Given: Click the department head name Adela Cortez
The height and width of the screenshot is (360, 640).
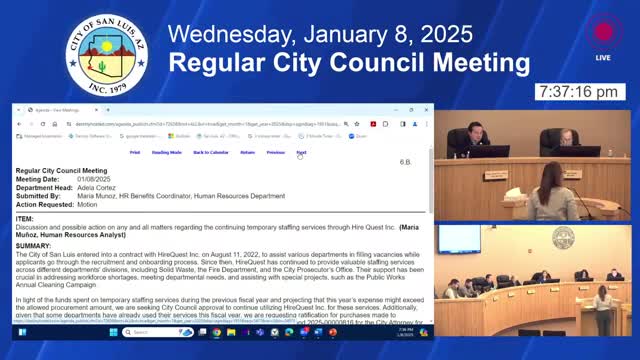Looking at the screenshot, I should coord(96,188).
